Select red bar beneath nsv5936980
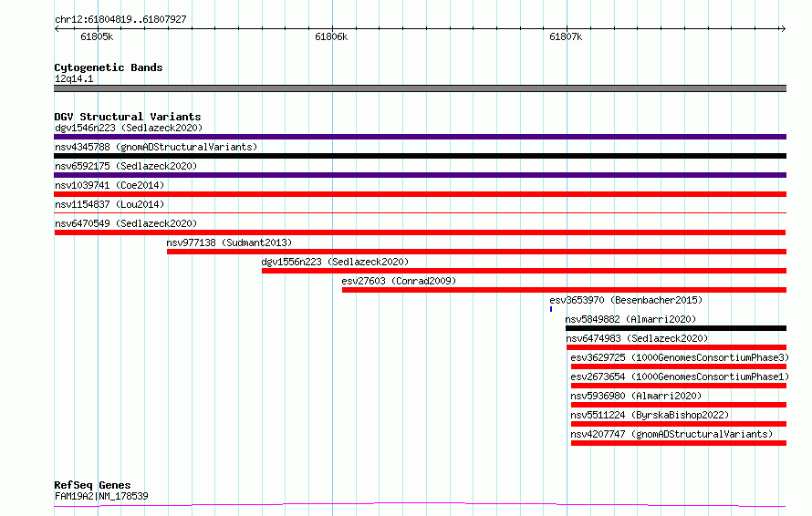Image resolution: width=812 pixels, height=516 pixels. point(679,405)
